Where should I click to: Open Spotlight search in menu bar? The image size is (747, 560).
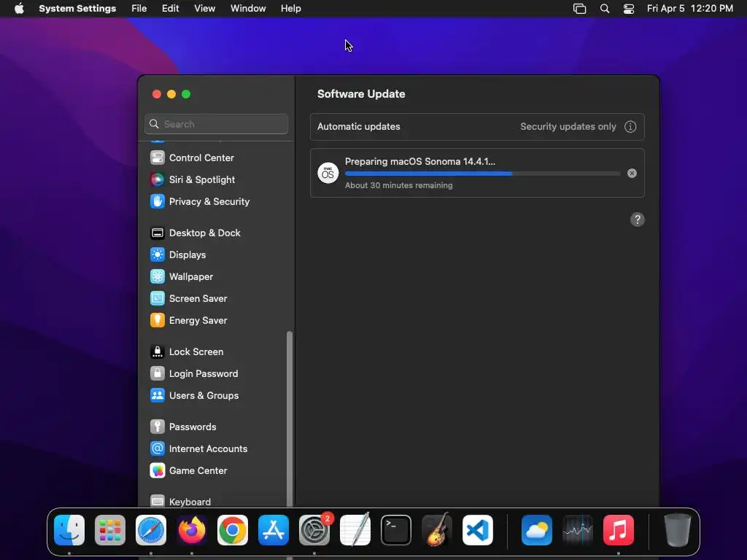tap(605, 9)
